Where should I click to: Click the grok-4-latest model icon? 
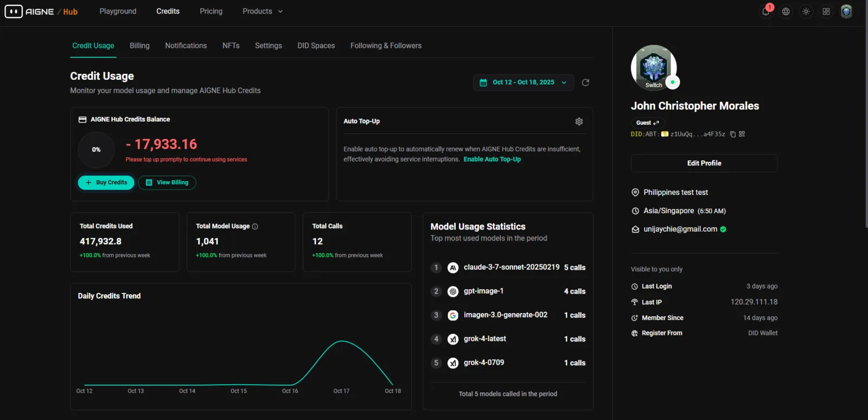(x=453, y=339)
